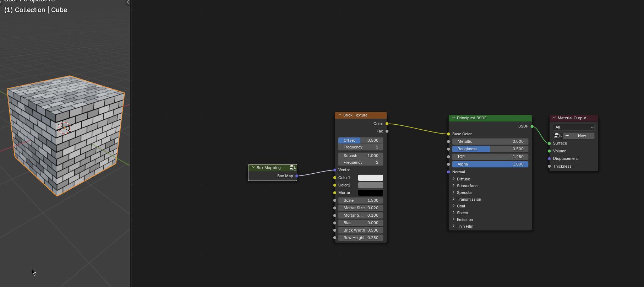
Task: Click the node group icon on Box Mapping
Action: pyautogui.click(x=293, y=168)
